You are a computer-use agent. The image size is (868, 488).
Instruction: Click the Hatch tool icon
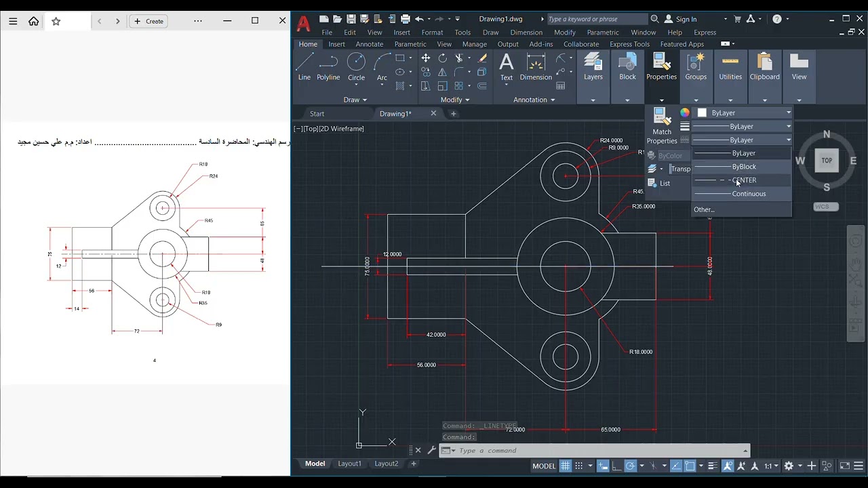(x=400, y=86)
